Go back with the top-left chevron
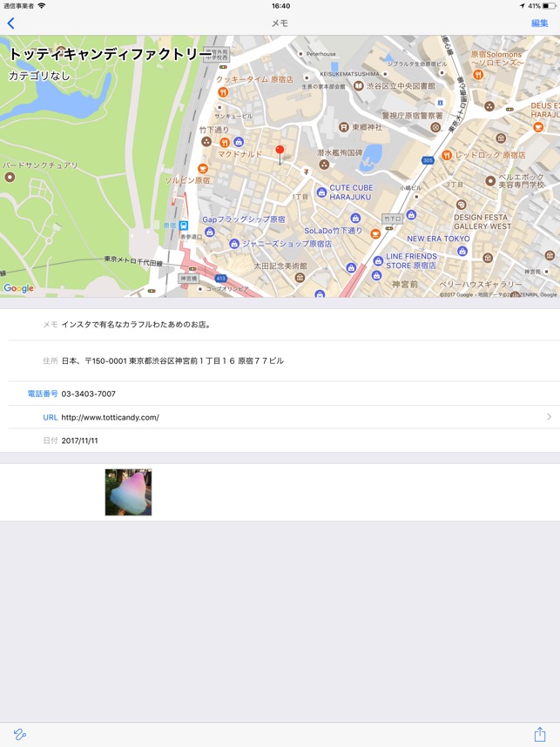This screenshot has height=747, width=560. coord(10,23)
